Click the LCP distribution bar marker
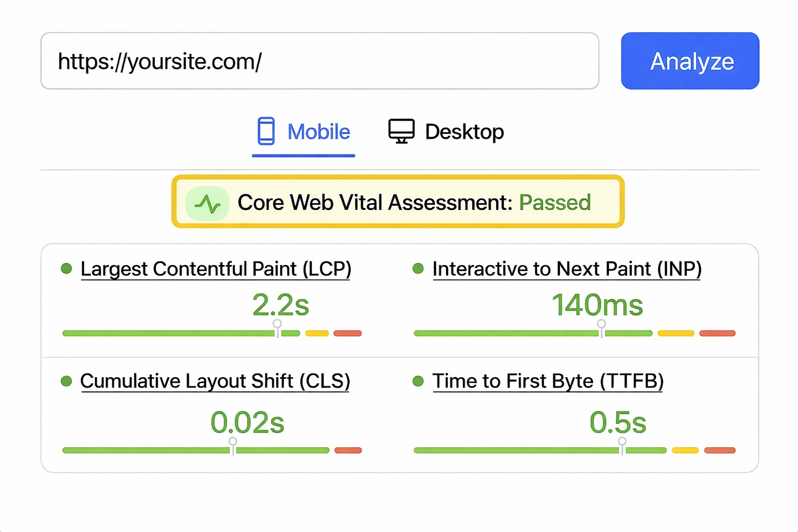Viewport: 798px width, 532px height. [277, 328]
